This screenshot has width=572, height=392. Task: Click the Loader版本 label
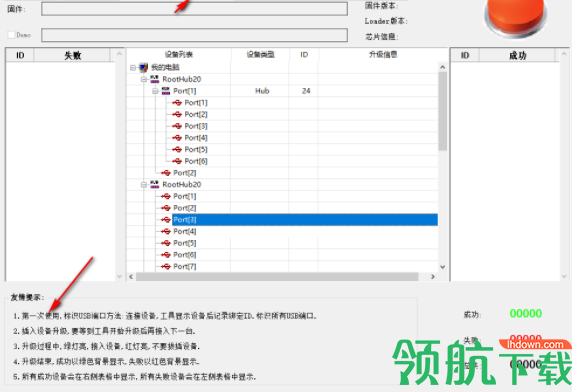386,21
